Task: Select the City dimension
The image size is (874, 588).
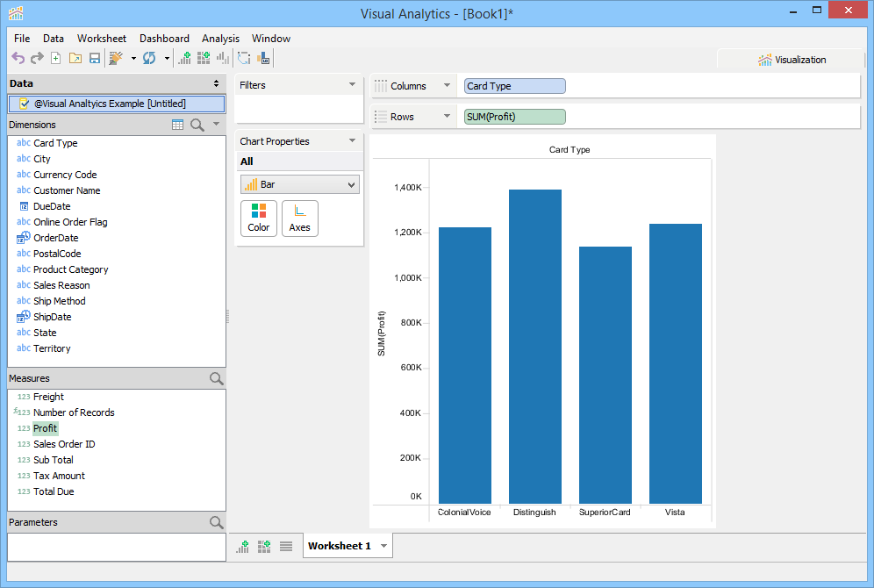Action: pos(42,159)
